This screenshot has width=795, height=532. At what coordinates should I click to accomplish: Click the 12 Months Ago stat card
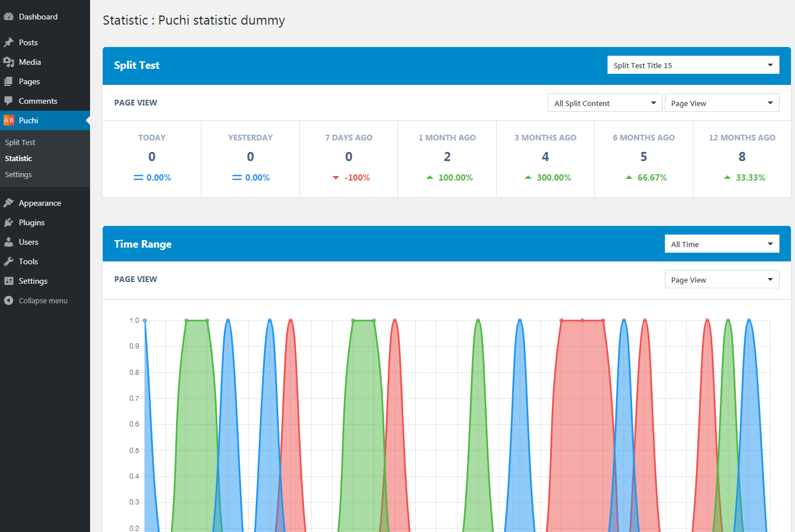[742, 159]
